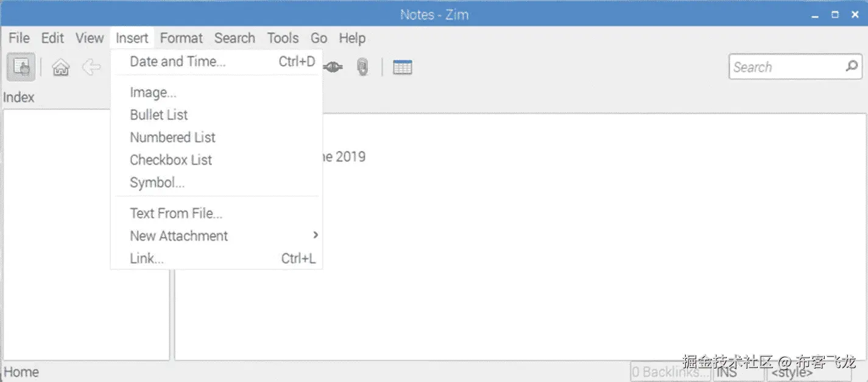Screen dimensions: 868x382
Task: Insert a Checkbox List
Action: 171,160
